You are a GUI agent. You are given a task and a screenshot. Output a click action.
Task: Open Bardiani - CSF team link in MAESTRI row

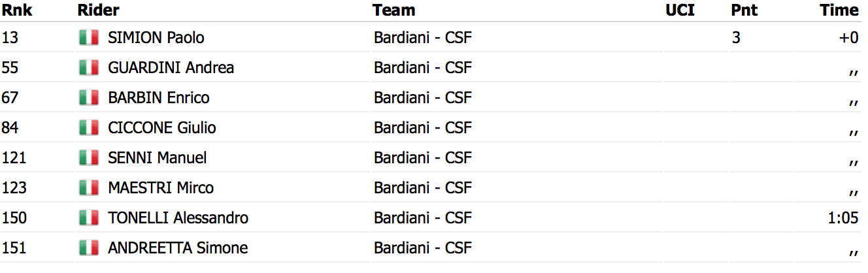click(x=423, y=188)
